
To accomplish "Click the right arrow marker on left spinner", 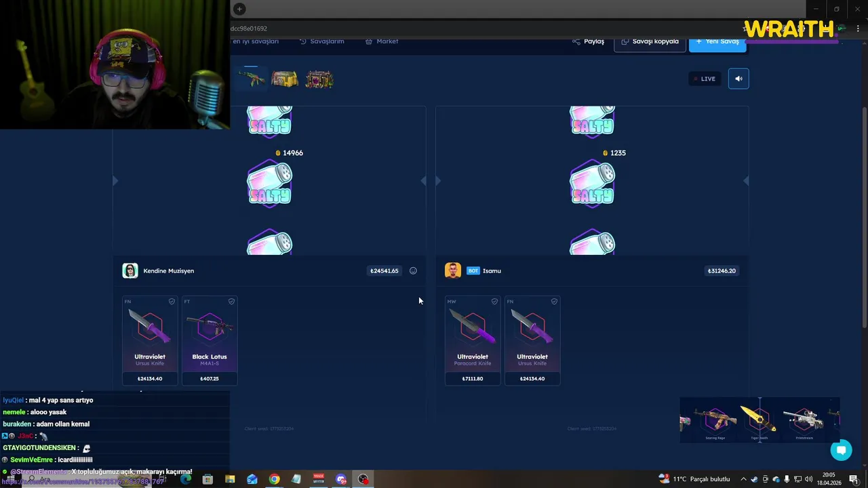I will tap(423, 181).
